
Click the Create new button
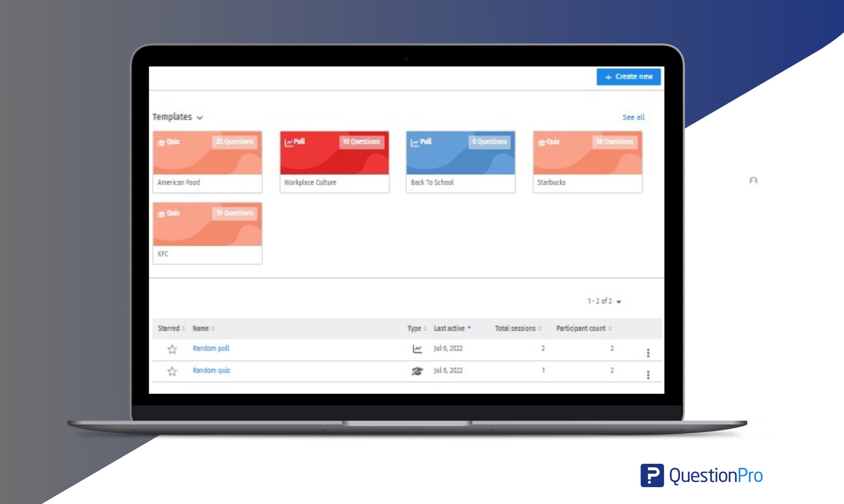(629, 77)
